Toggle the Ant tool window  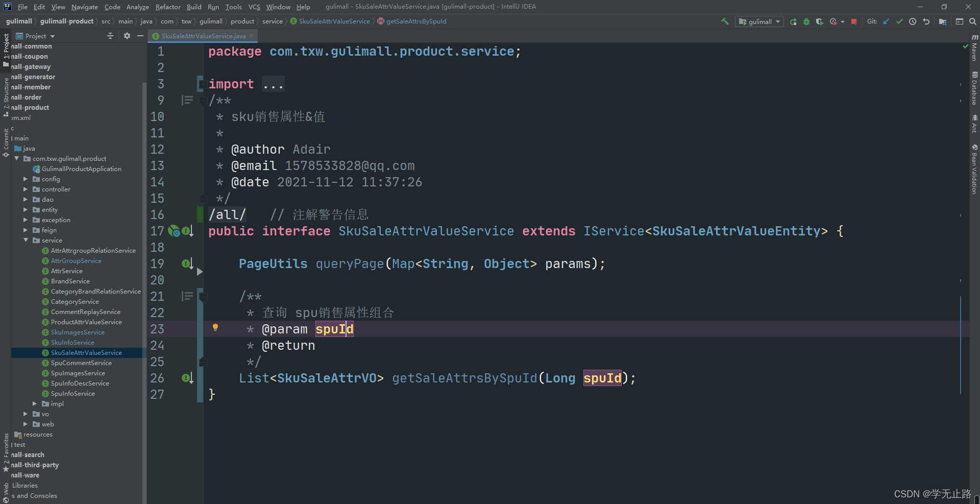(x=974, y=124)
